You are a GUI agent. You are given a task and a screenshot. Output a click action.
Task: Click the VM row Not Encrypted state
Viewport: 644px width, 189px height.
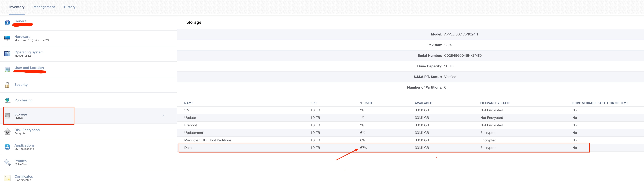click(x=491, y=110)
